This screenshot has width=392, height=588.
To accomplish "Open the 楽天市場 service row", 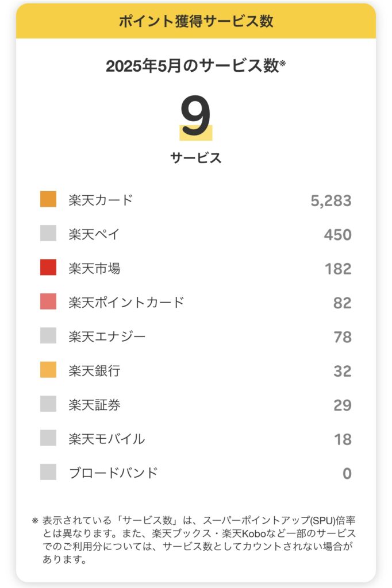I will pos(196,268).
